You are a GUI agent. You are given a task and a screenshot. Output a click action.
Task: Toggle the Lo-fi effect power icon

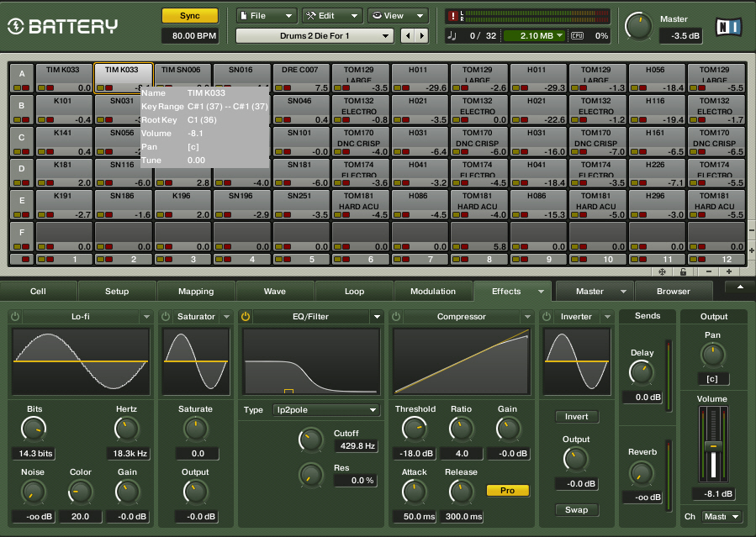click(15, 317)
